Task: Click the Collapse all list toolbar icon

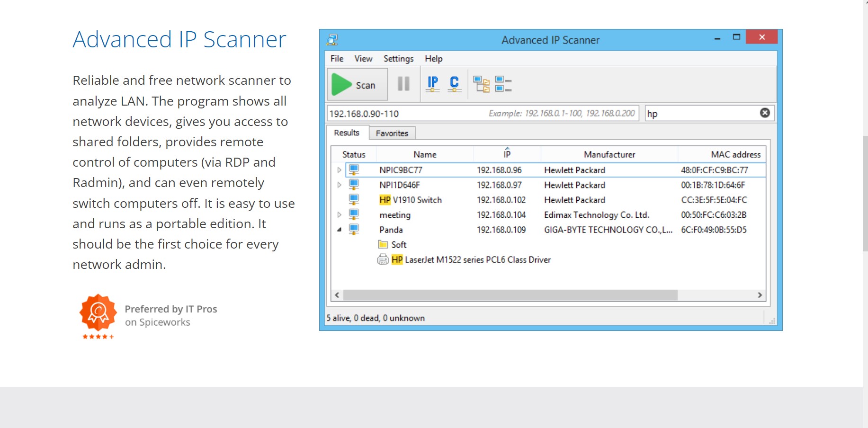Action: [x=503, y=84]
